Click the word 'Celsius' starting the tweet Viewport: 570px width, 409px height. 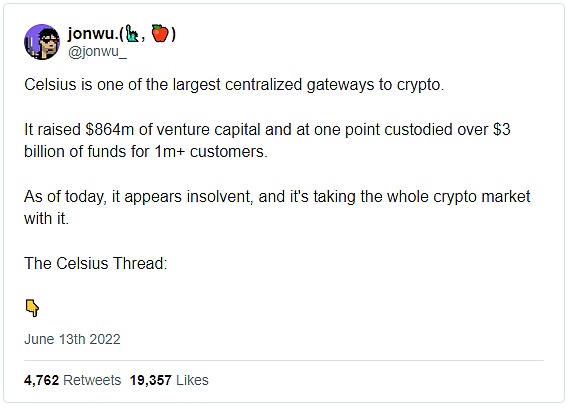[50, 85]
